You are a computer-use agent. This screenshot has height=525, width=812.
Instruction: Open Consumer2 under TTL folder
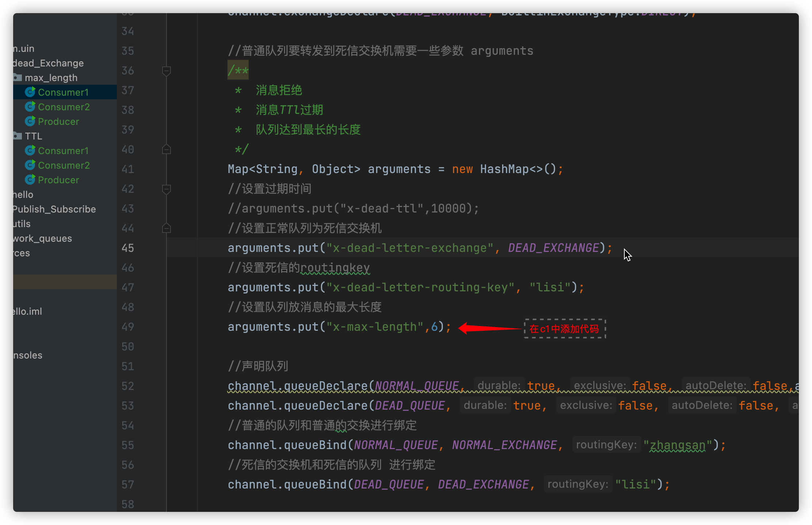coord(64,165)
